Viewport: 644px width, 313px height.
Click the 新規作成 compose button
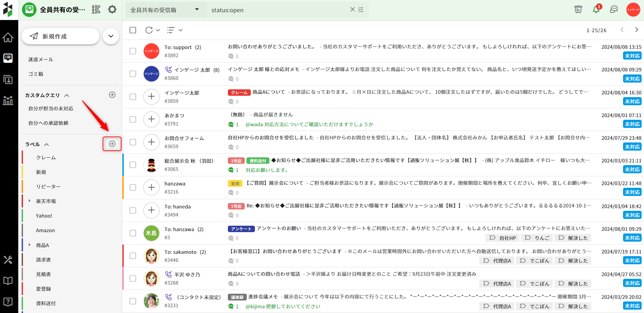click(x=61, y=36)
